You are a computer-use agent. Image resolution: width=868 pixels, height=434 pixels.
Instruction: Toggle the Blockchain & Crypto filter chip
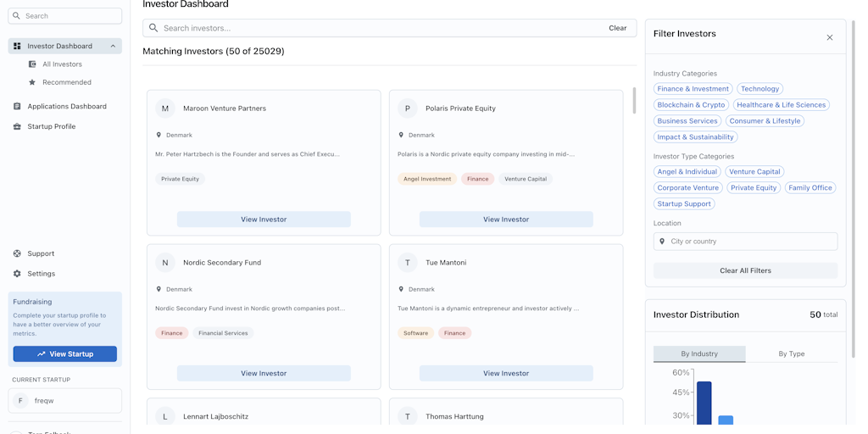[691, 105]
